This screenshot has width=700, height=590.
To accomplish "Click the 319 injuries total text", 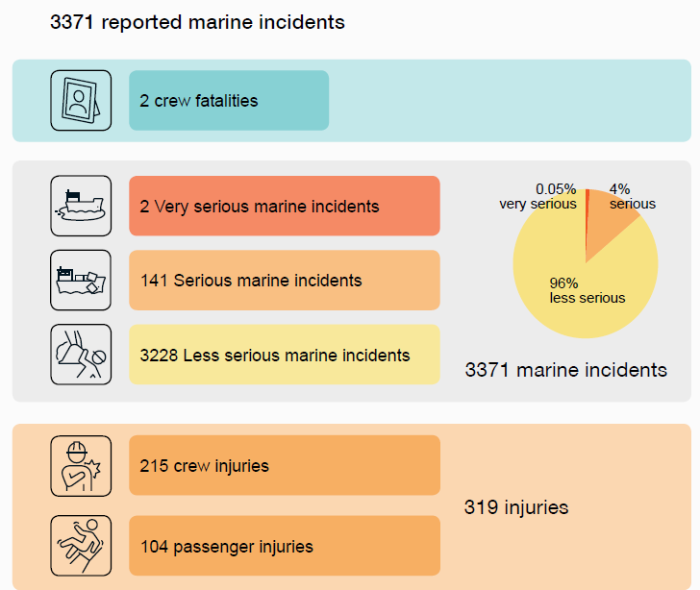I will coord(516,506).
